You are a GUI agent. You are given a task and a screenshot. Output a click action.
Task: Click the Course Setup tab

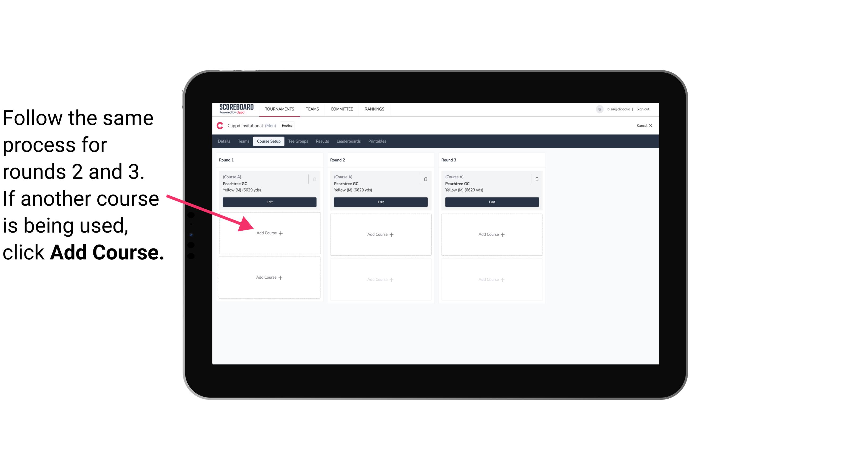tap(268, 142)
